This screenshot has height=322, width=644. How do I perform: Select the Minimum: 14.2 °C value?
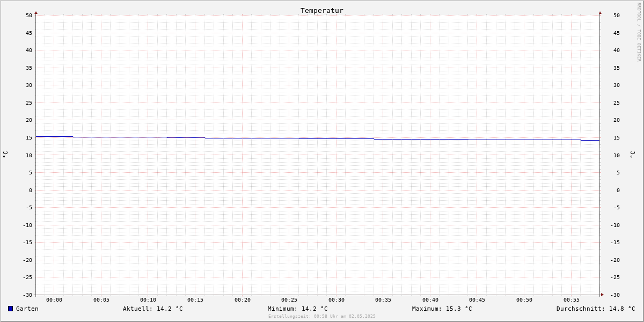pyautogui.click(x=298, y=309)
